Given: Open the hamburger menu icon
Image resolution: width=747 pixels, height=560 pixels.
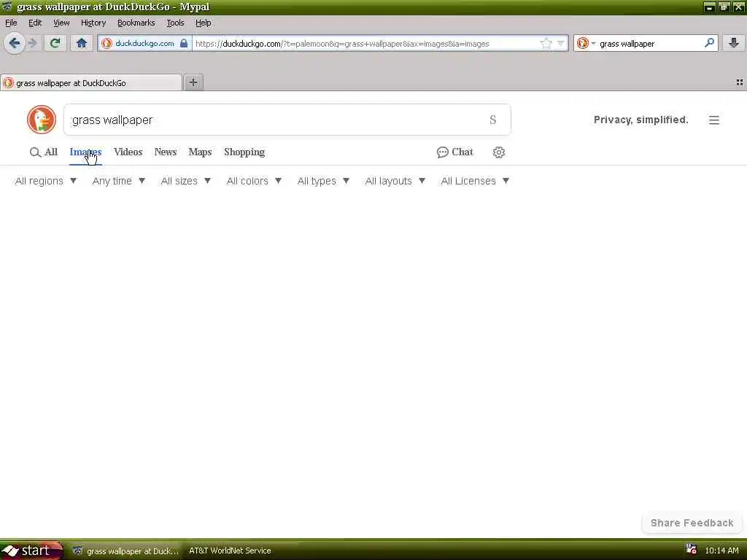Looking at the screenshot, I should coord(713,120).
